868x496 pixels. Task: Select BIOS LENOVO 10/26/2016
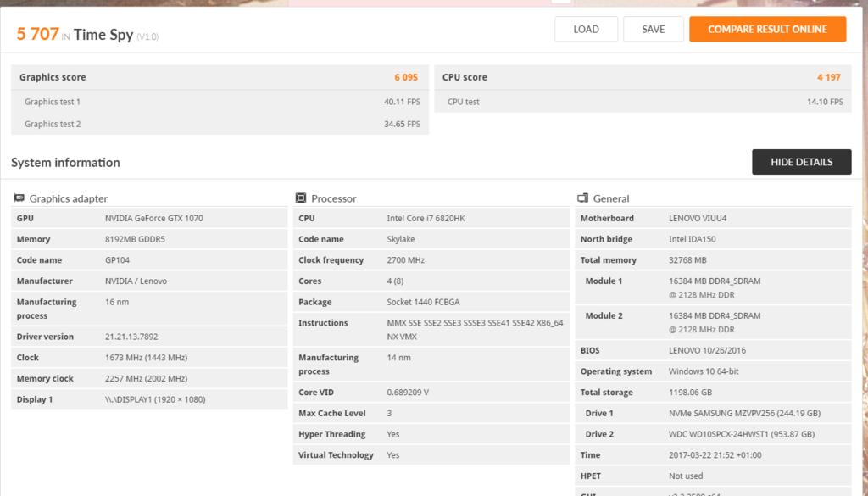point(707,350)
